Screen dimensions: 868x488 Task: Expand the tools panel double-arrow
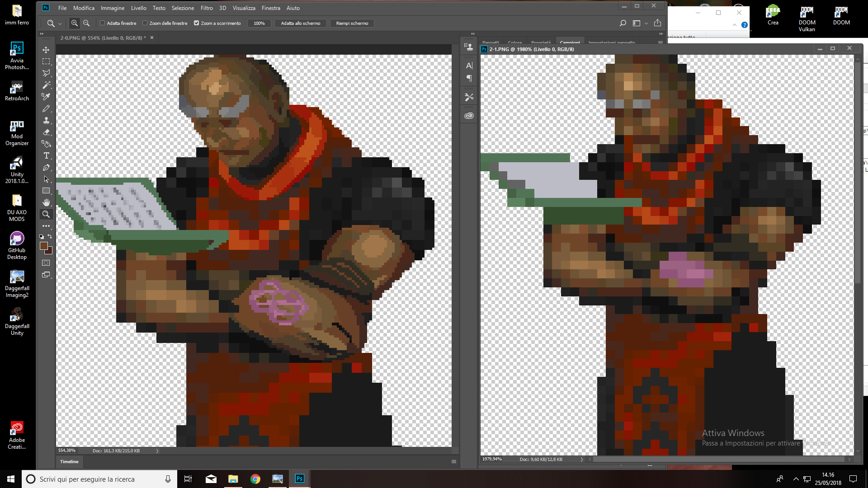click(42, 34)
